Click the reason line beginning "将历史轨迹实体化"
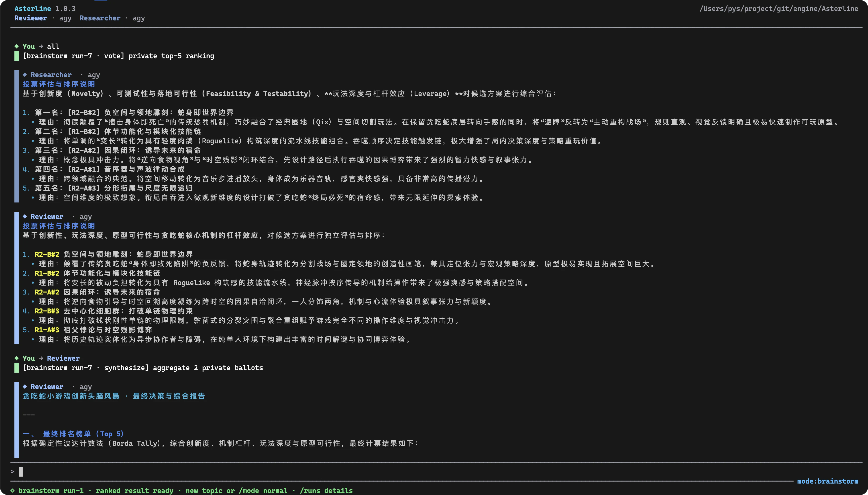Screen dimensions: 868x495 [x=225, y=339]
